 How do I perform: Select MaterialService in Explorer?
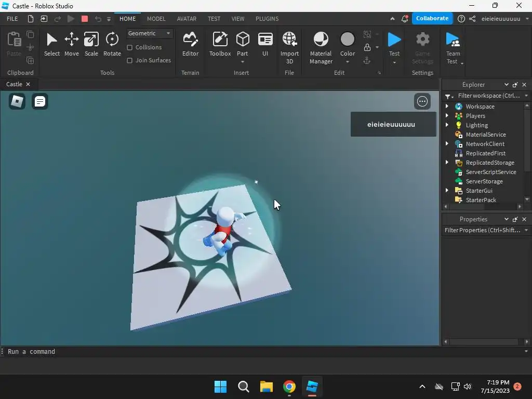coord(486,135)
